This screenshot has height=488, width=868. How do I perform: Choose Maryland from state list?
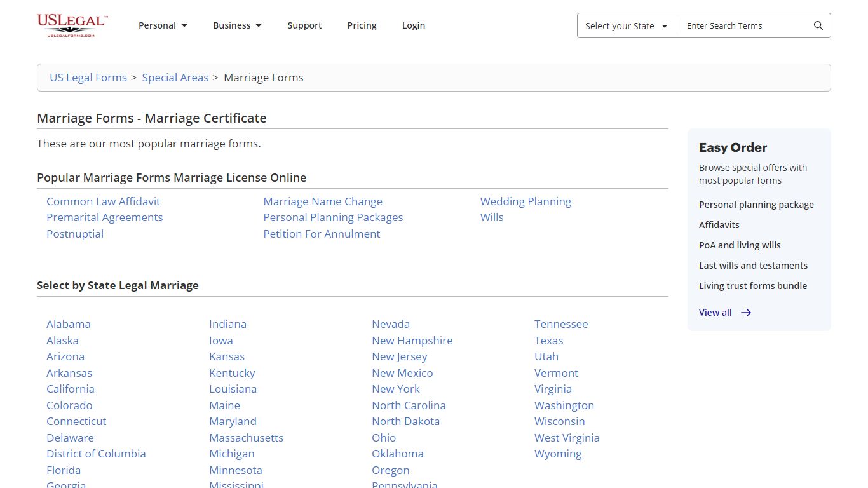click(x=233, y=421)
